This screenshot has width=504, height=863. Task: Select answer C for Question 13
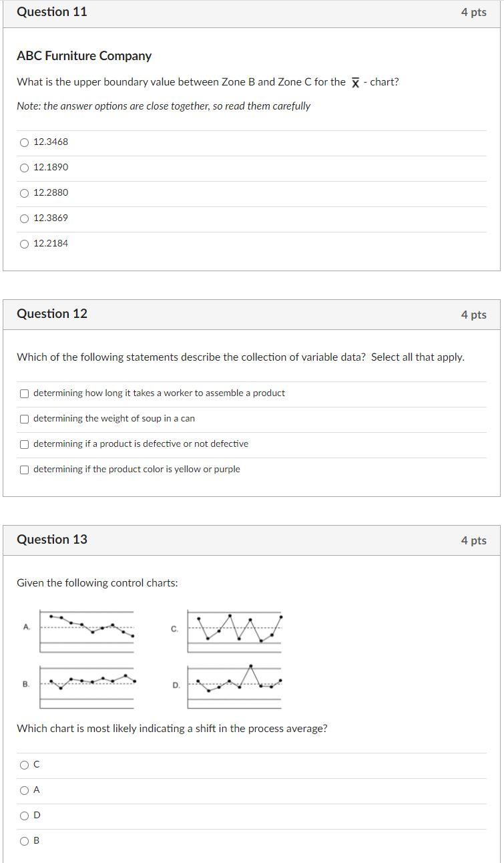(x=24, y=765)
